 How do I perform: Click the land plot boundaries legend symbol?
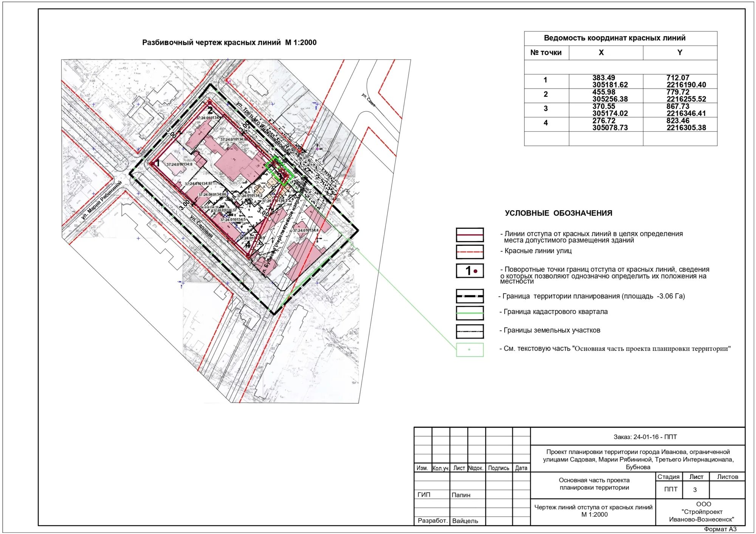click(x=469, y=331)
